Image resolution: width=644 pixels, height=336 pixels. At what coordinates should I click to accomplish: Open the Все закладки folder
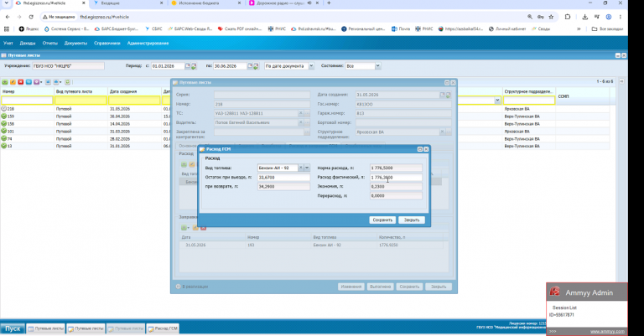[x=607, y=28]
